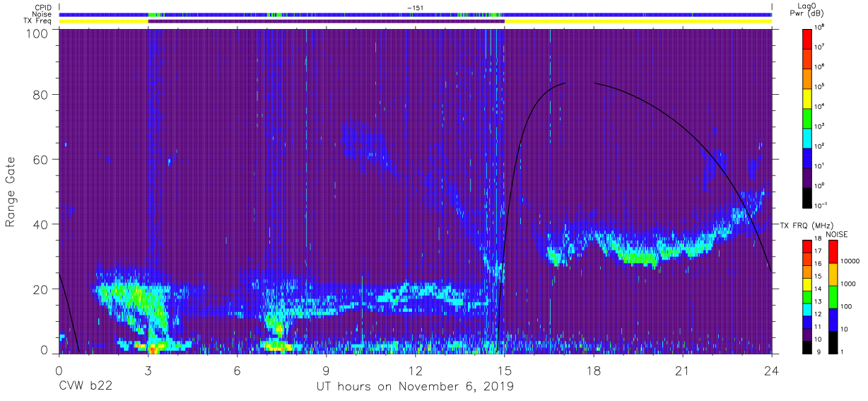This screenshot has width=868, height=401.
Task: Click the 40 tick on Range Gate axis
Action: pyautogui.click(x=40, y=224)
